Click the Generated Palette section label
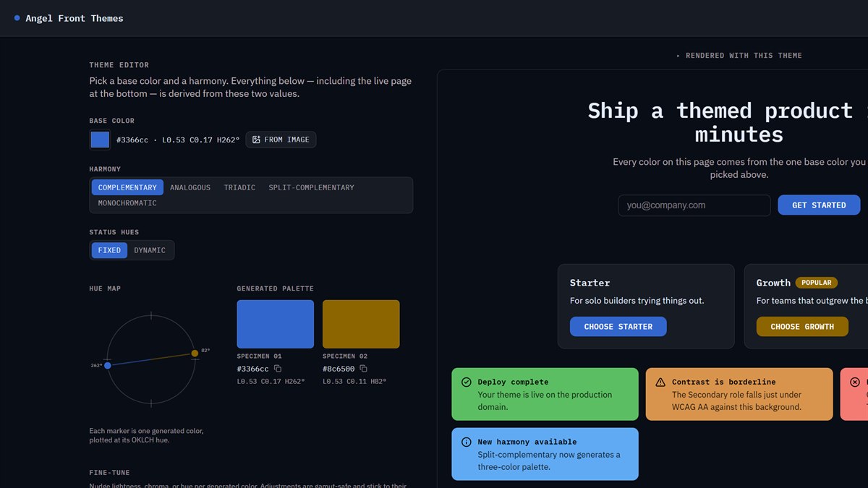 (x=276, y=288)
